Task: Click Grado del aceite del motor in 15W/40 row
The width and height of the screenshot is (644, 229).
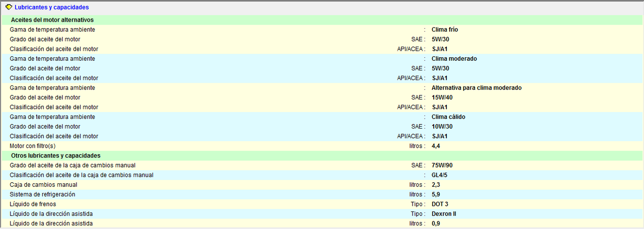Action: tap(45, 97)
